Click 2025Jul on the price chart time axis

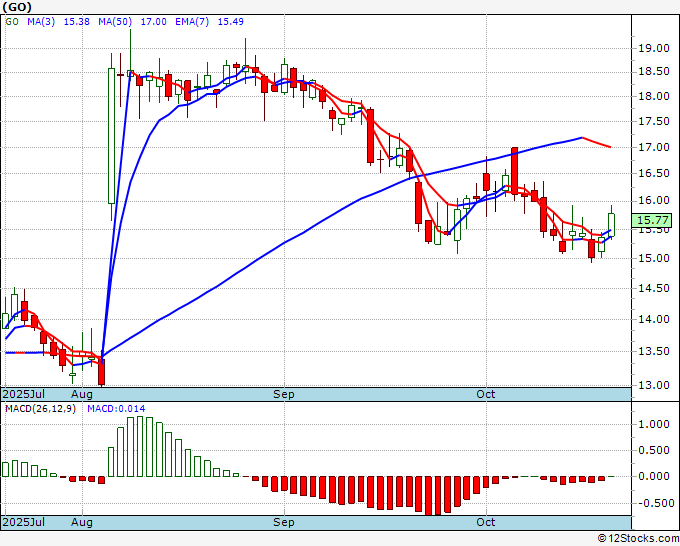24,394
